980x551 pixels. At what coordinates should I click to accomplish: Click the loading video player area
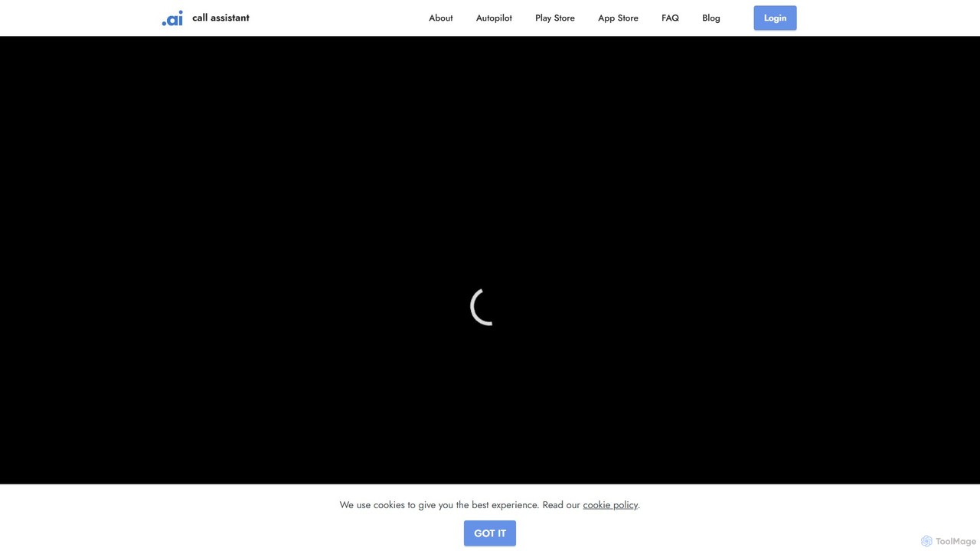pos(490,260)
